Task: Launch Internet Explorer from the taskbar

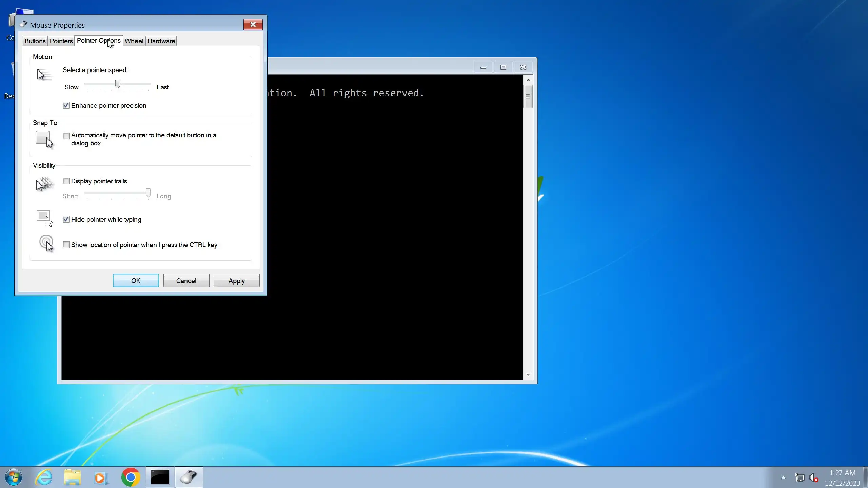Action: point(44,477)
